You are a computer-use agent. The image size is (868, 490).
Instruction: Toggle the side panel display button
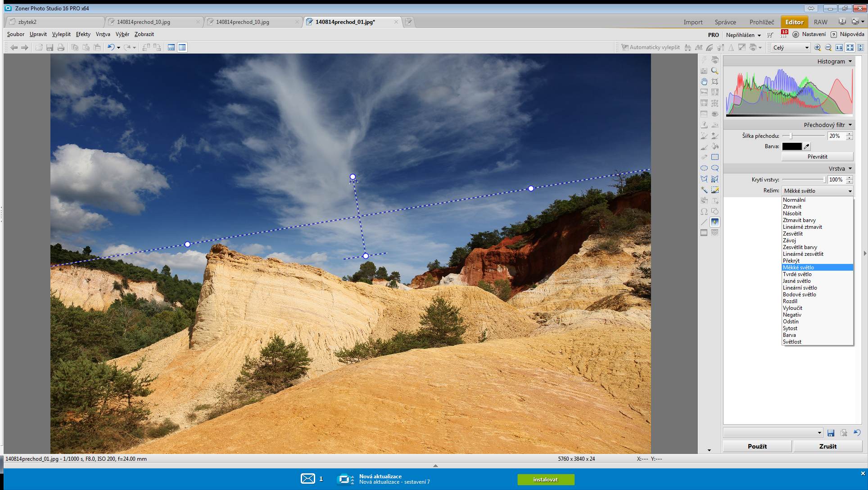[182, 47]
